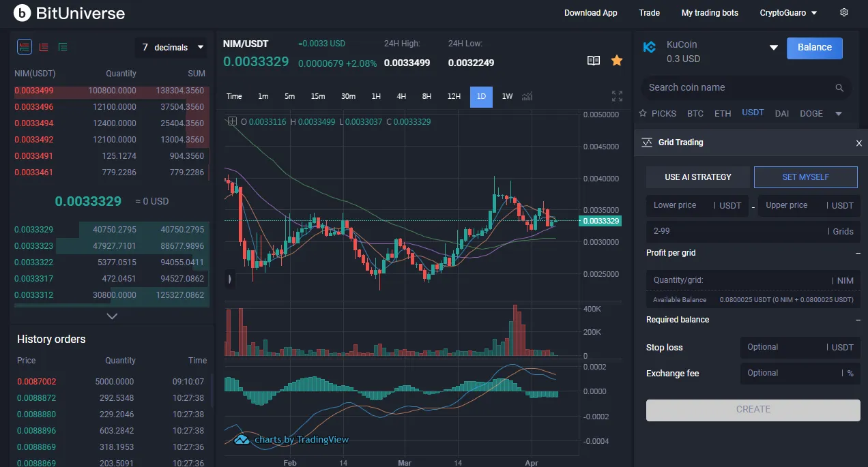Select 1m chart interval

[x=263, y=96]
